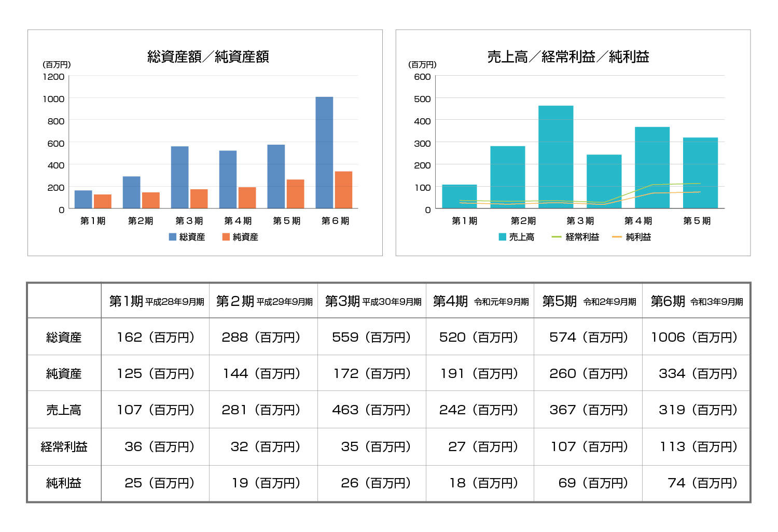This screenshot has width=778, height=532.
Task: Select cell 520 (百万円)
Action: [x=480, y=337]
